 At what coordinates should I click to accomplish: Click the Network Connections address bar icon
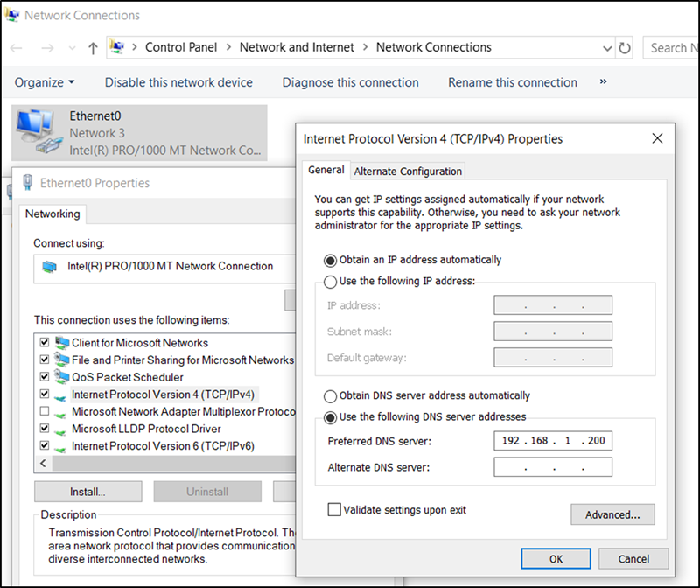coord(117,47)
